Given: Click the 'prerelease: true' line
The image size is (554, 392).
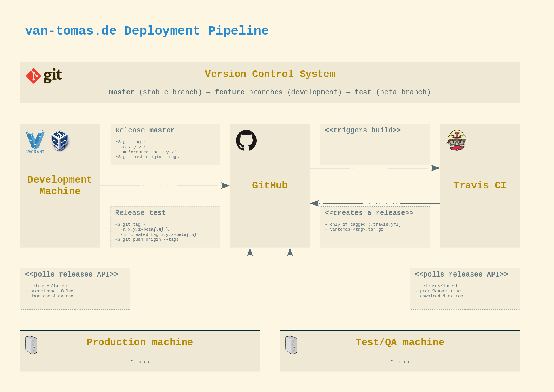Looking at the screenshot, I should pos(438,291).
